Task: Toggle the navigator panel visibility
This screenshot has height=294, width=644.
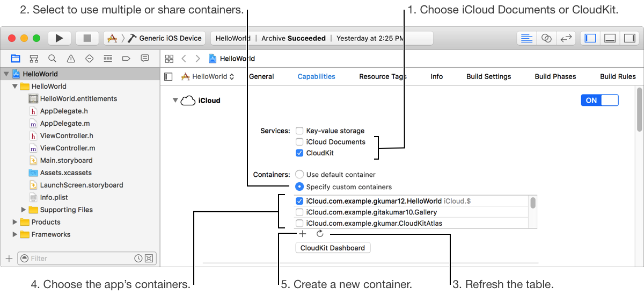Action: 590,38
